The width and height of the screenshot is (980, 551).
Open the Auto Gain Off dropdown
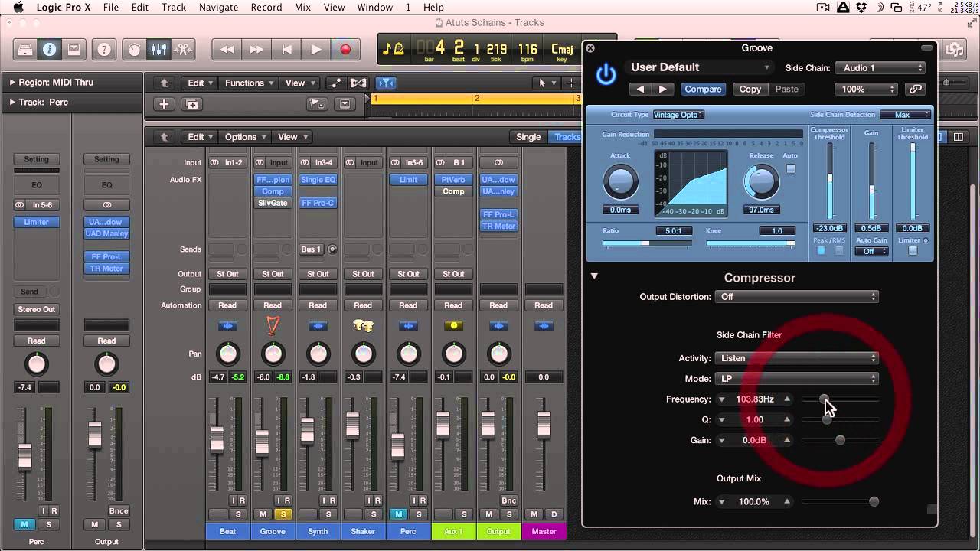(872, 251)
